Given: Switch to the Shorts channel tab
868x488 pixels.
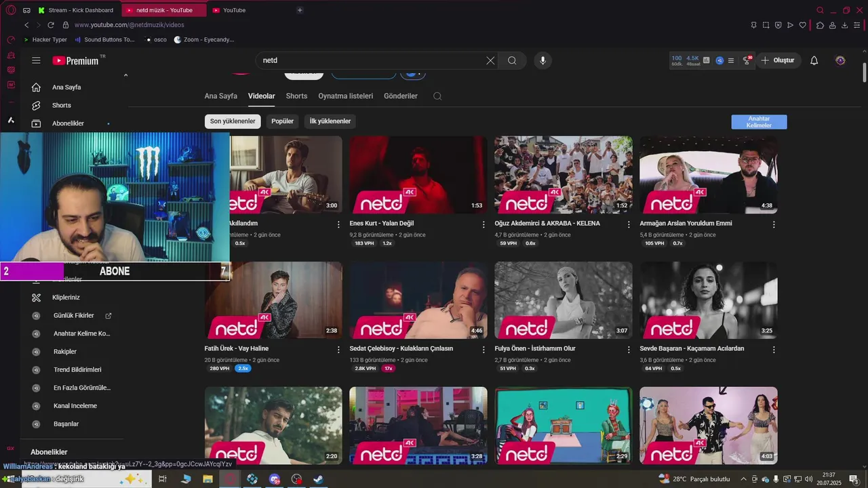Looking at the screenshot, I should [296, 96].
